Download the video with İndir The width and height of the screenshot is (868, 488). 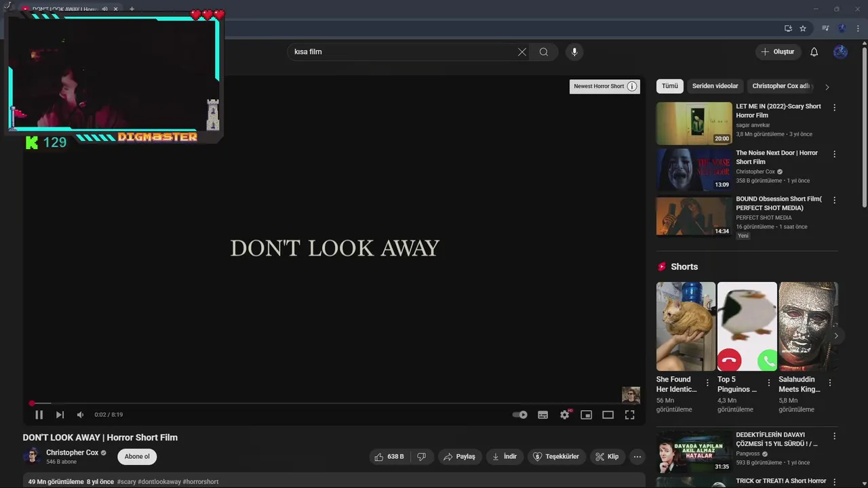505,457
